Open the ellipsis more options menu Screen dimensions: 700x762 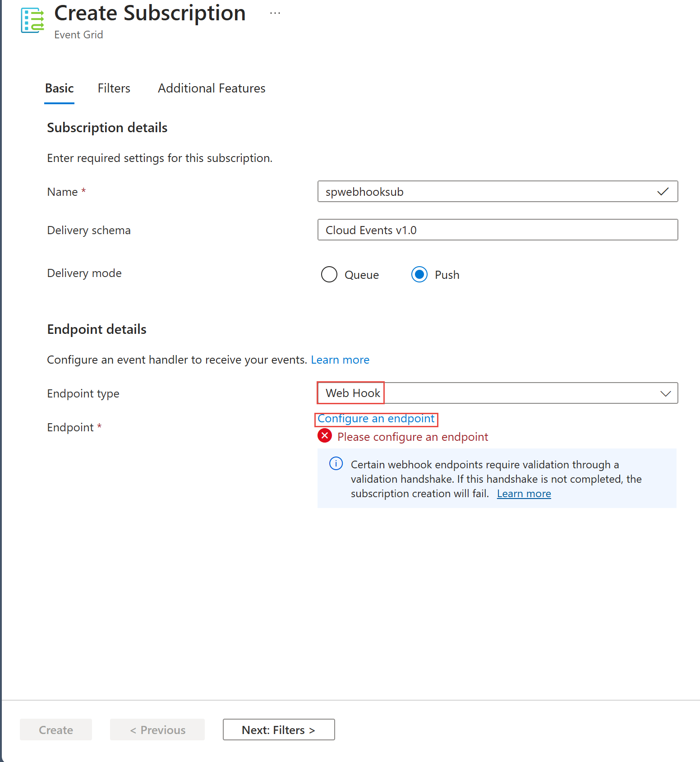click(x=275, y=14)
